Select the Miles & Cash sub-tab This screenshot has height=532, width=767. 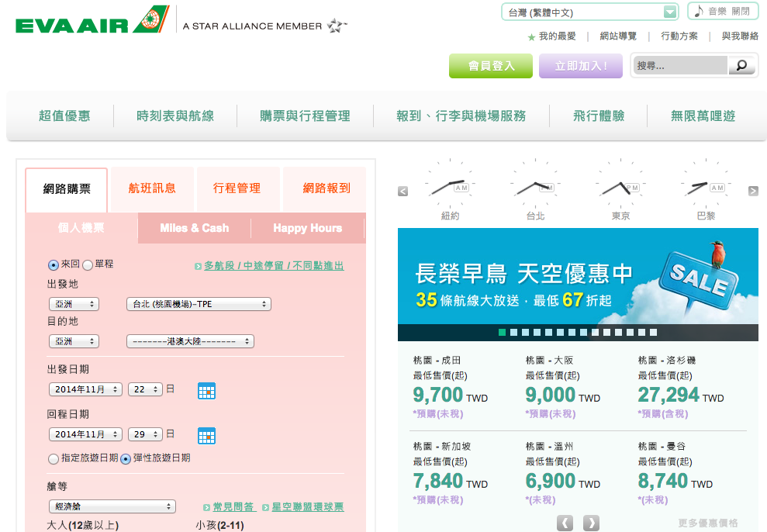195,228
